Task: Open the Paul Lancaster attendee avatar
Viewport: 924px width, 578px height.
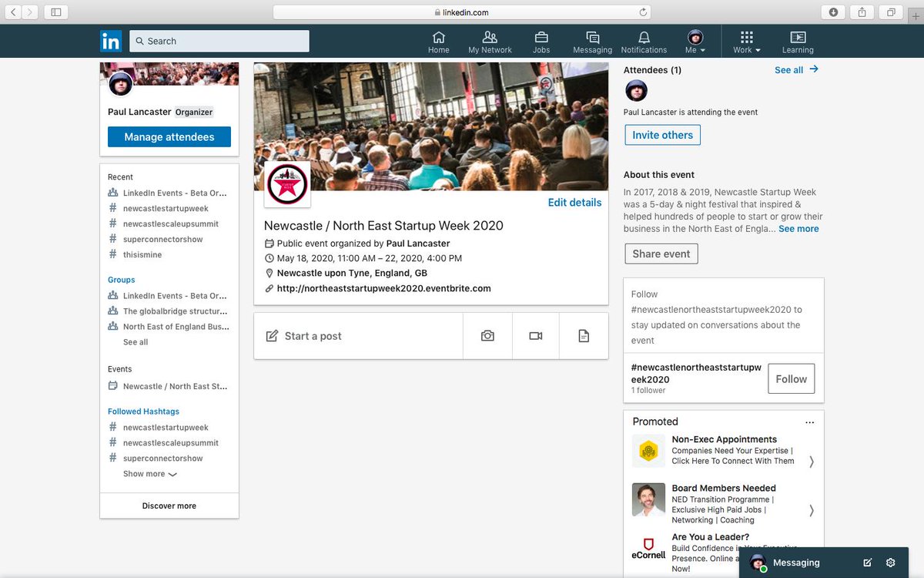Action: [636, 91]
